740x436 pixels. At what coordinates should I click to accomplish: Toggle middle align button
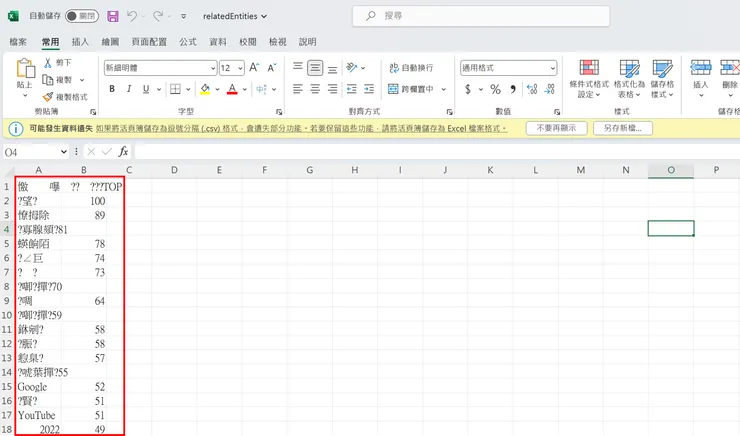[315, 68]
